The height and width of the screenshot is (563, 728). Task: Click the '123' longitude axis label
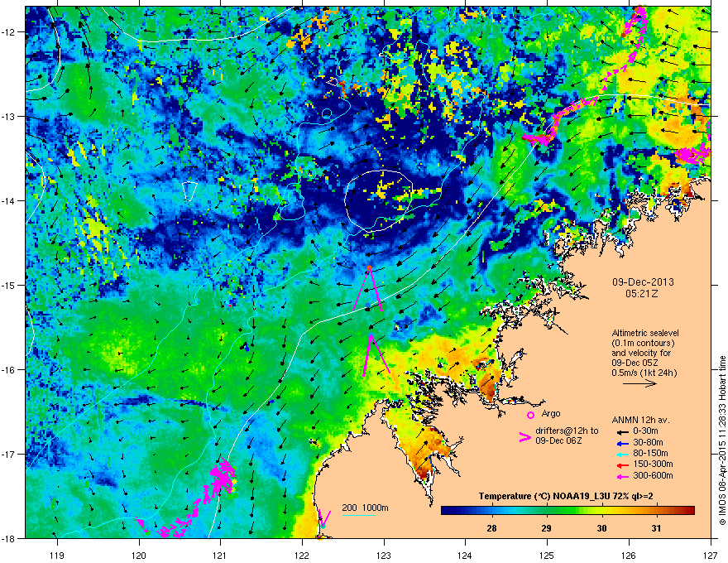(384, 555)
